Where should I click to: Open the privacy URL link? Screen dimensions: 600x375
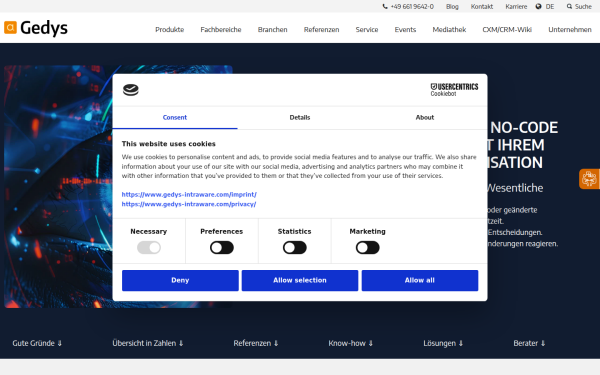(189, 204)
